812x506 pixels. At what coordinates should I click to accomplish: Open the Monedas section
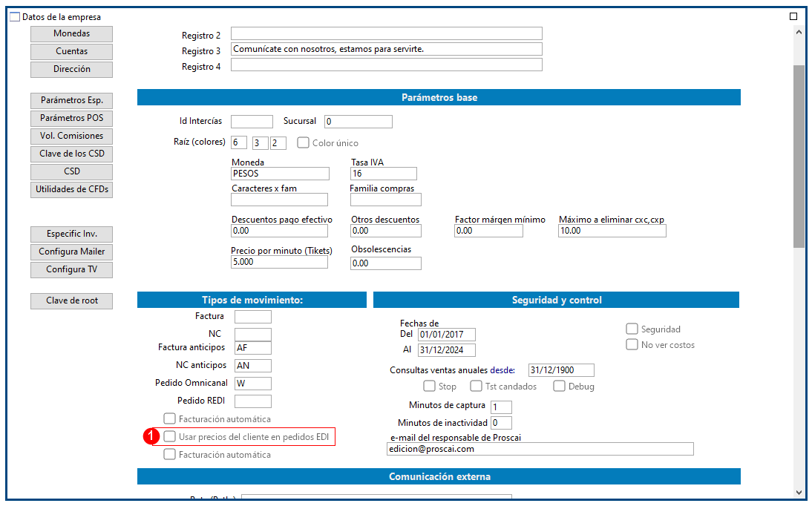click(x=71, y=33)
